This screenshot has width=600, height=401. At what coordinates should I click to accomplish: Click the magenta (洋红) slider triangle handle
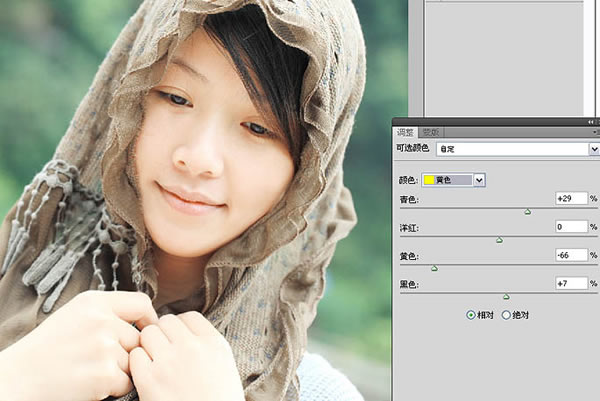(x=499, y=240)
